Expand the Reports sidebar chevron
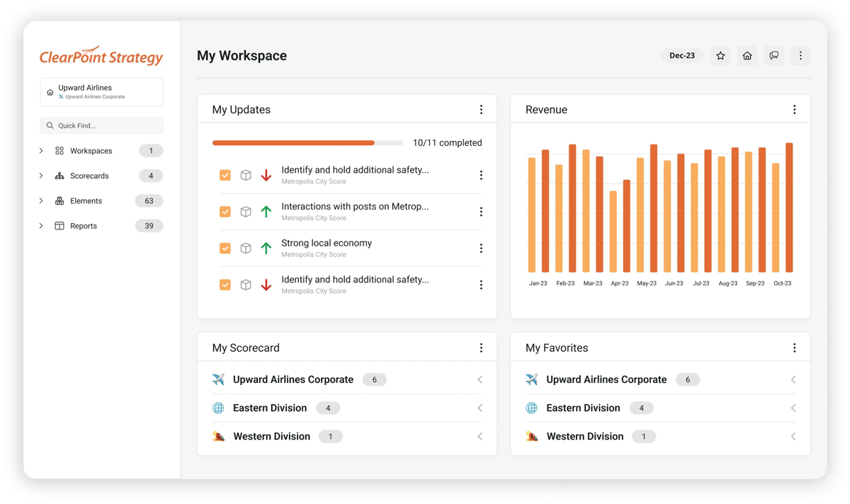Image resolution: width=850 pixels, height=504 pixels. pos(41,226)
